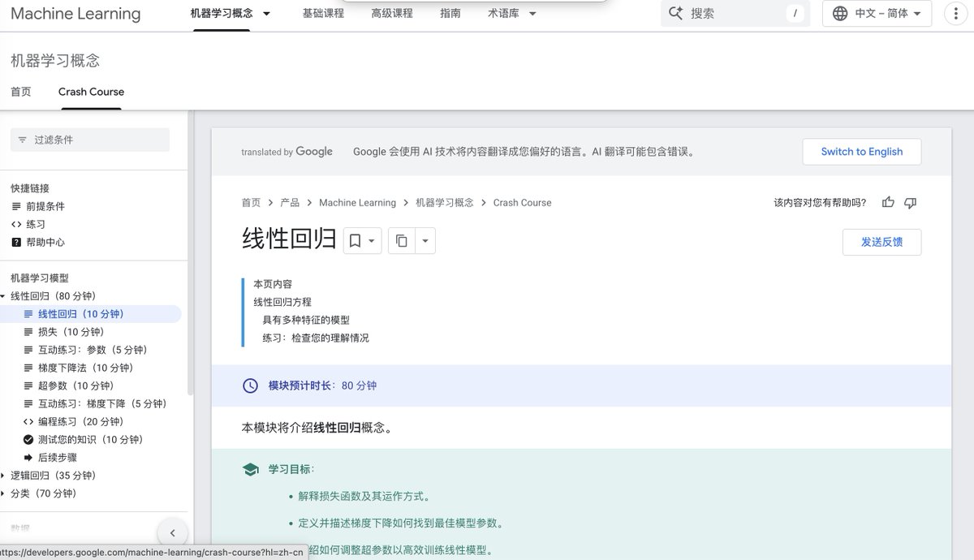Open the 中文 – 简体 language selector
974x560 pixels.
coord(877,13)
